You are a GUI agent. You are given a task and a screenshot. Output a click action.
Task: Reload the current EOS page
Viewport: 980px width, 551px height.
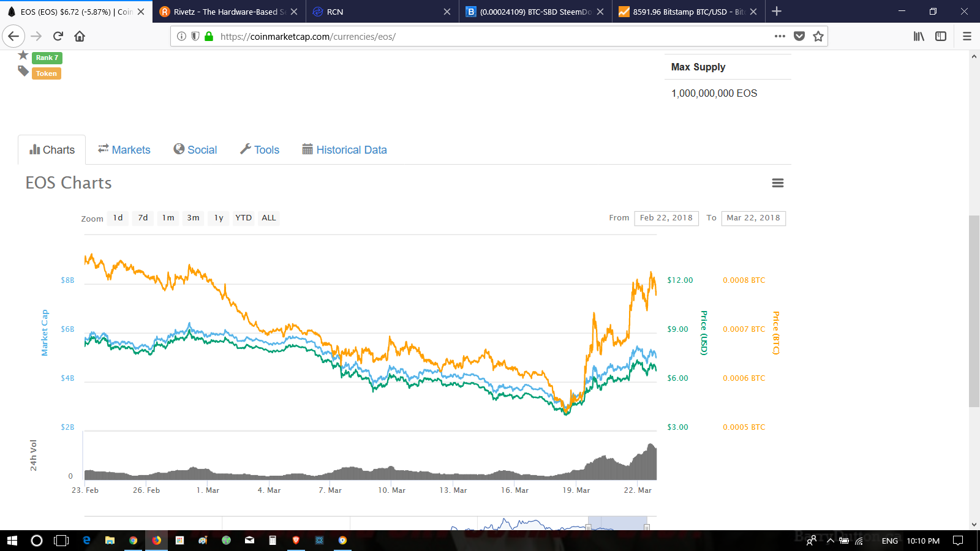tap(58, 36)
